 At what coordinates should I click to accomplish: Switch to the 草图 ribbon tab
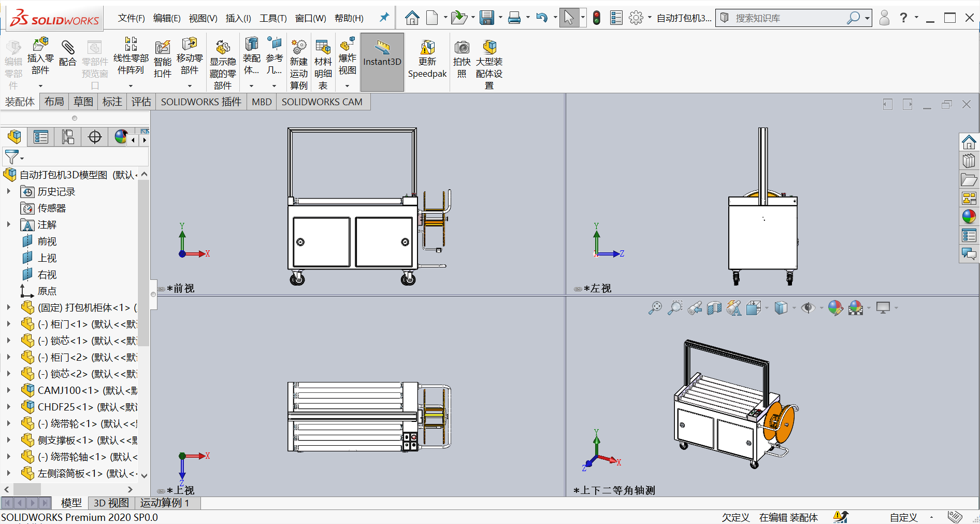click(x=83, y=102)
